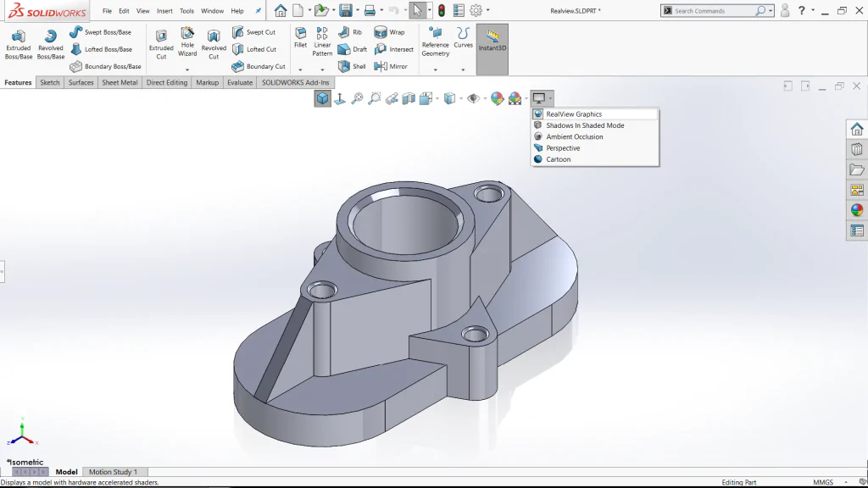Open the Tools menu
The image size is (868, 488).
(x=186, y=11)
